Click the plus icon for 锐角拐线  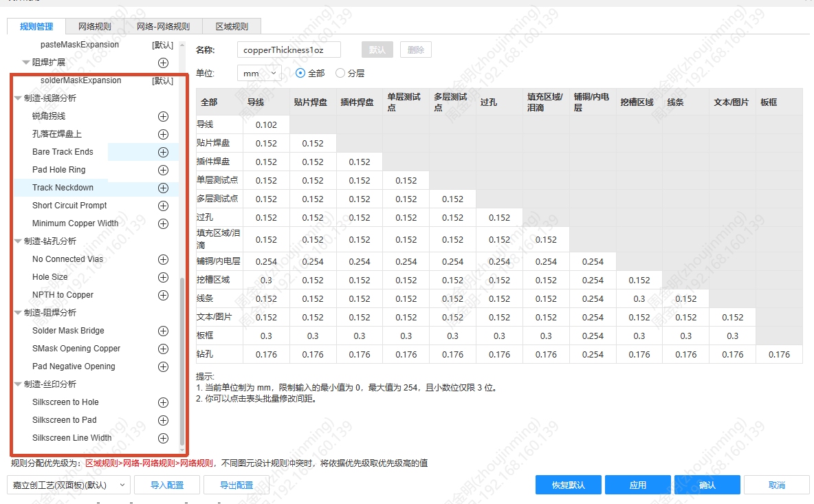163,117
